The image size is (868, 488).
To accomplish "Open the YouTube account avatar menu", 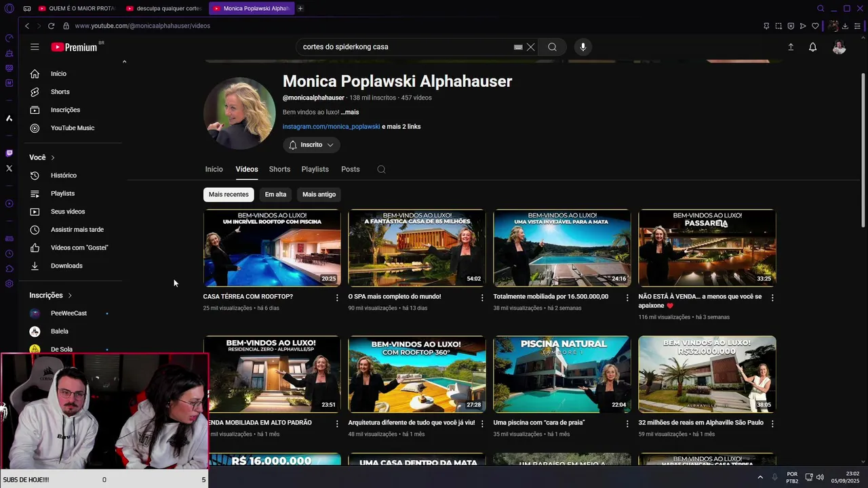I will coord(839,47).
